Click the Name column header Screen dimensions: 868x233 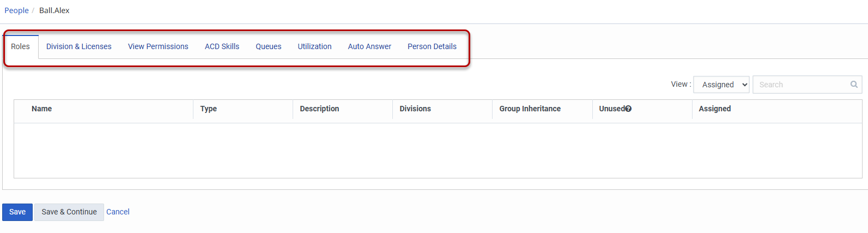(41, 109)
